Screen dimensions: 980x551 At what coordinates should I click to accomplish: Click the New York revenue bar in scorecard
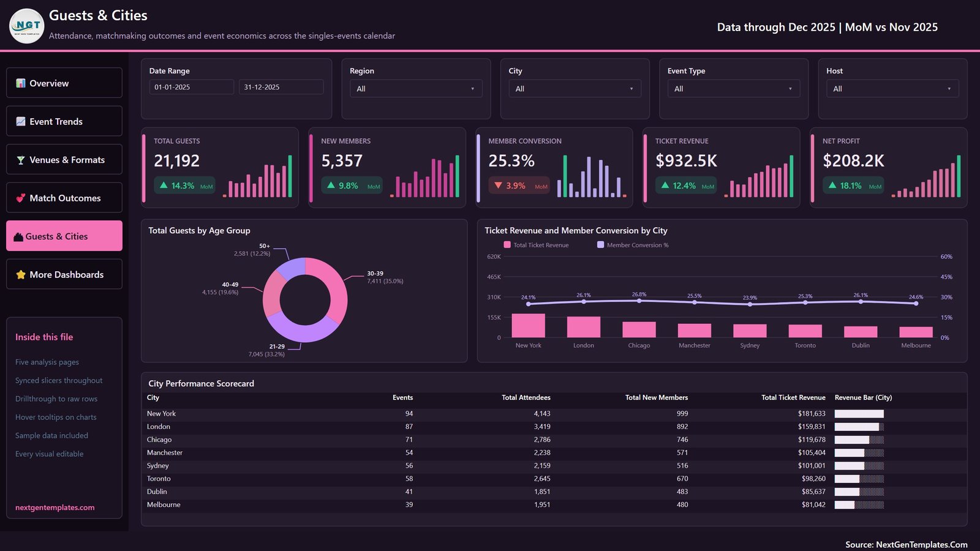(859, 414)
